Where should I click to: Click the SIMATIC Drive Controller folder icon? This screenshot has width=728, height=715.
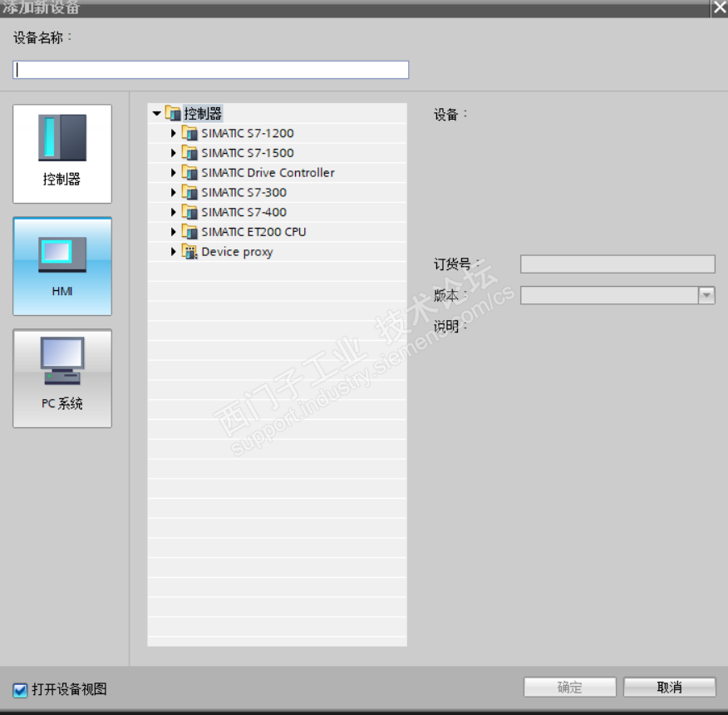(x=189, y=173)
